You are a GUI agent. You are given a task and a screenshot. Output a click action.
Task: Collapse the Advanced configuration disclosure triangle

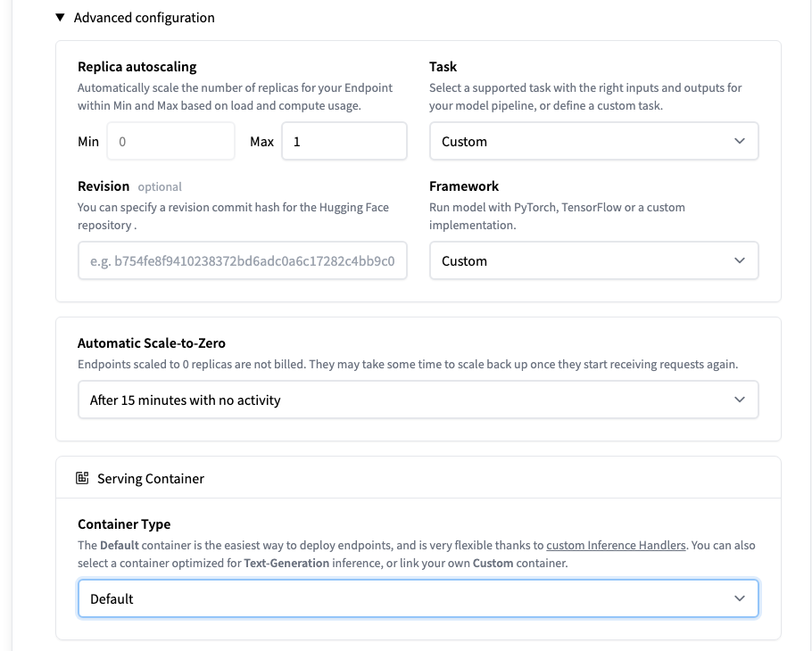point(60,17)
